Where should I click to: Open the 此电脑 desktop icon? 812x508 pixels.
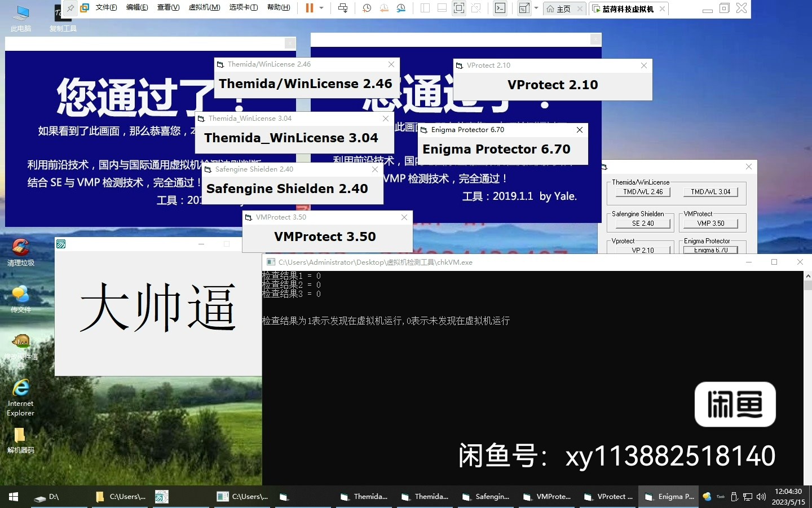pos(21,18)
